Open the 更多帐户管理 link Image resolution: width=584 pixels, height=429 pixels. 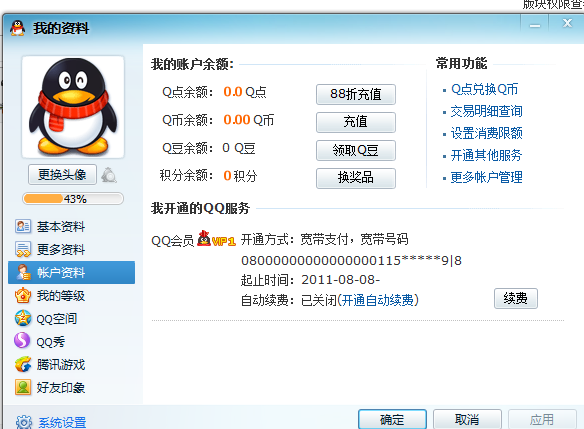click(487, 177)
